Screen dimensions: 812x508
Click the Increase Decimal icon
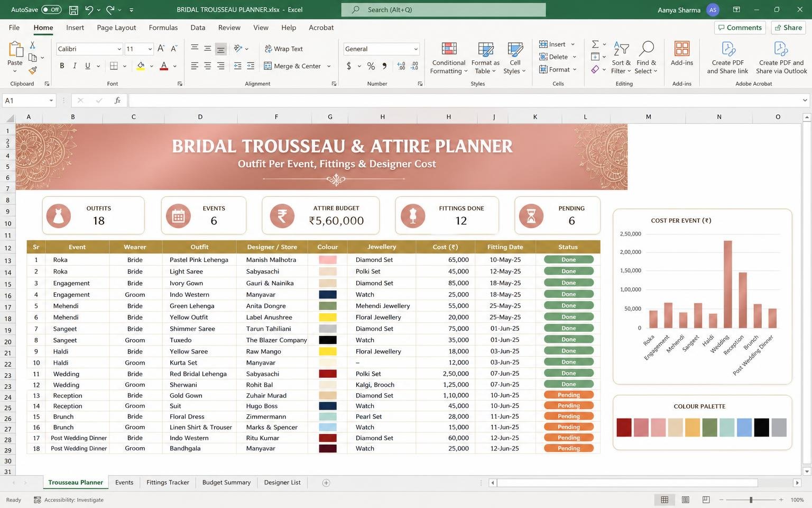[401, 66]
